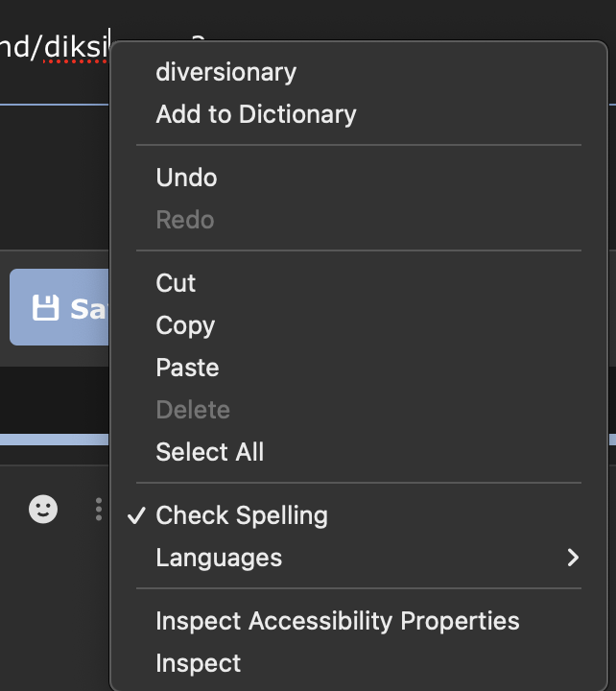This screenshot has width=616, height=691.
Task: Choose Select All
Action: pos(209,452)
